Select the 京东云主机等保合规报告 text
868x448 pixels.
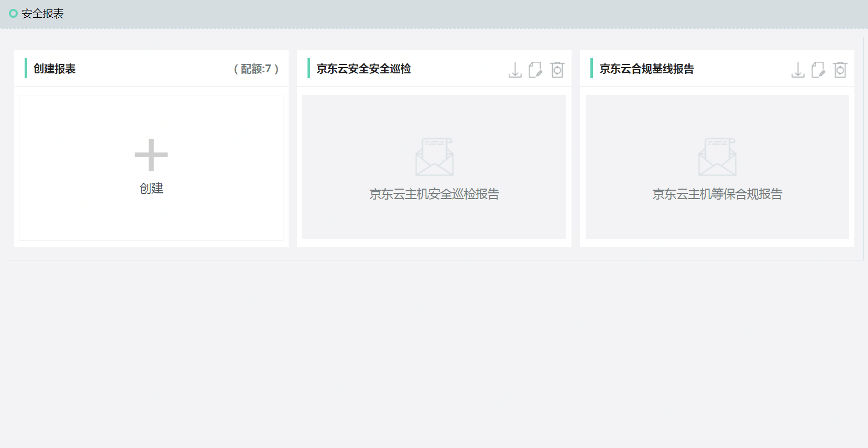click(717, 194)
